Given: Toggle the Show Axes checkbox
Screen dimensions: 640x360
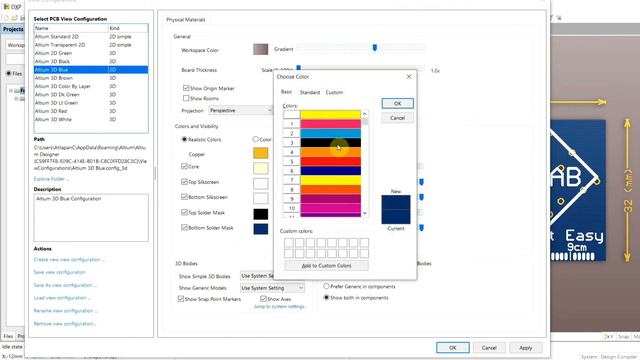Looking at the screenshot, I should click(264, 299).
